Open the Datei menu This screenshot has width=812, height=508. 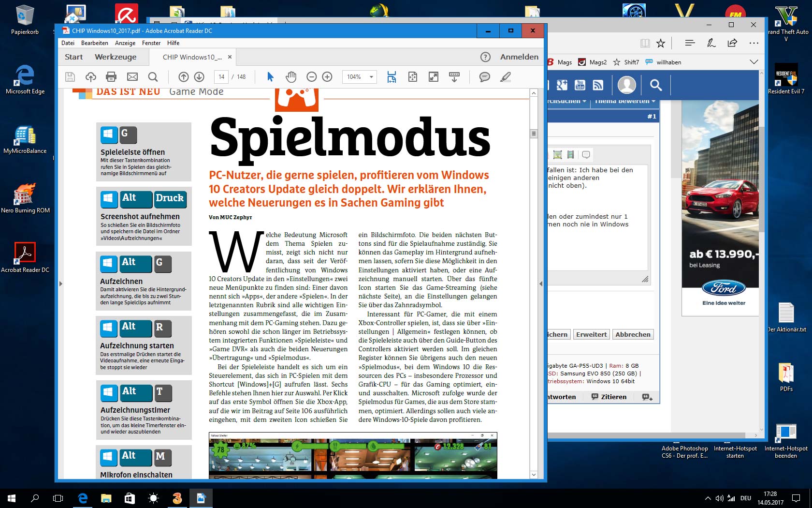pos(68,43)
